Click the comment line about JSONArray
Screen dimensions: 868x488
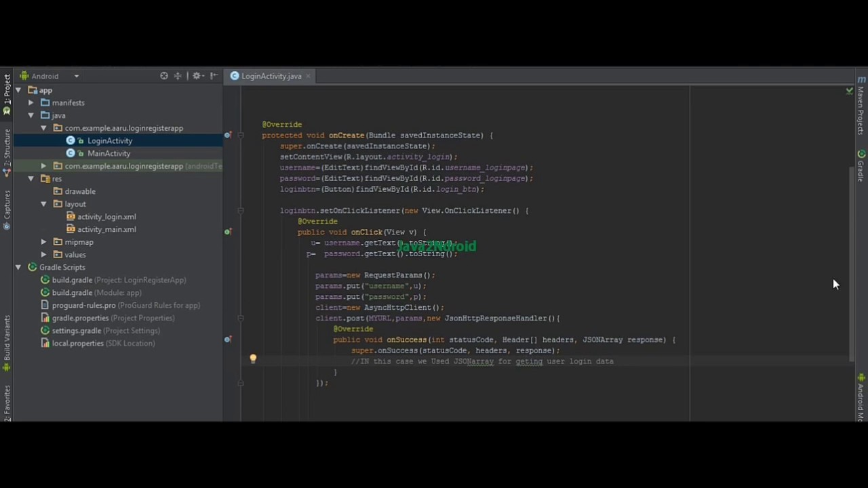[x=482, y=361]
